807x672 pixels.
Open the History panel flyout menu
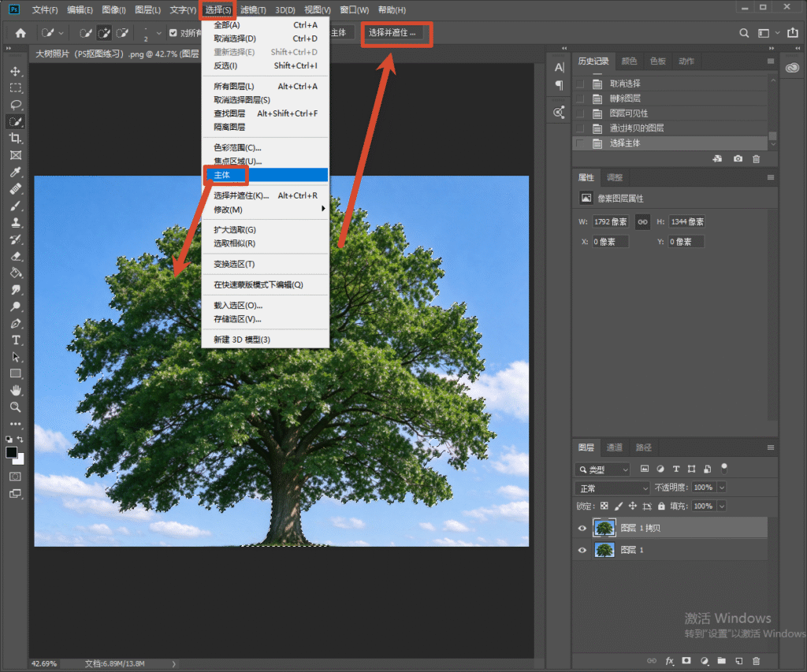[x=771, y=61]
